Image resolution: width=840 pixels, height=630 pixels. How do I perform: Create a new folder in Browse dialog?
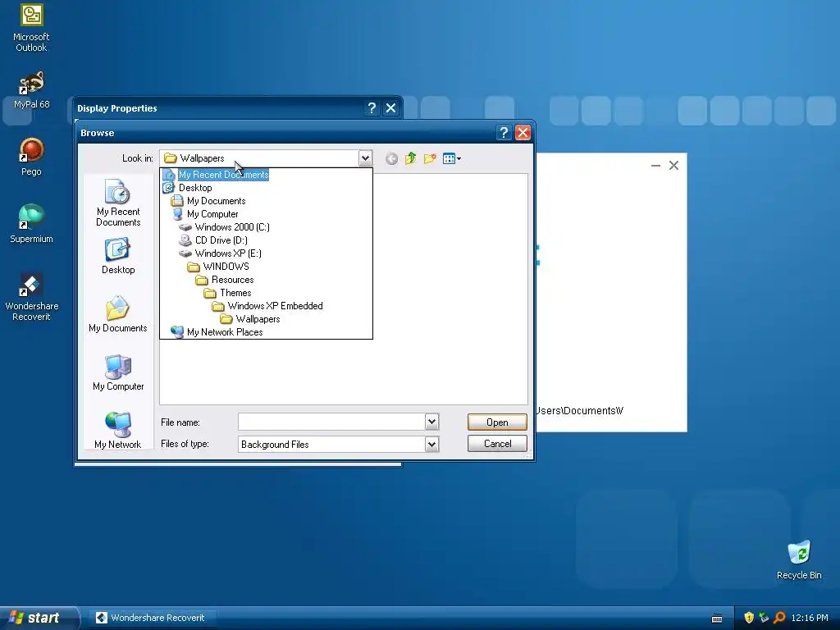430,158
